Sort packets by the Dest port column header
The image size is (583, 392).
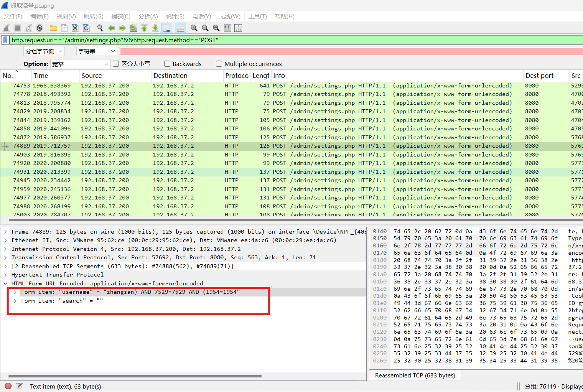tap(546, 76)
